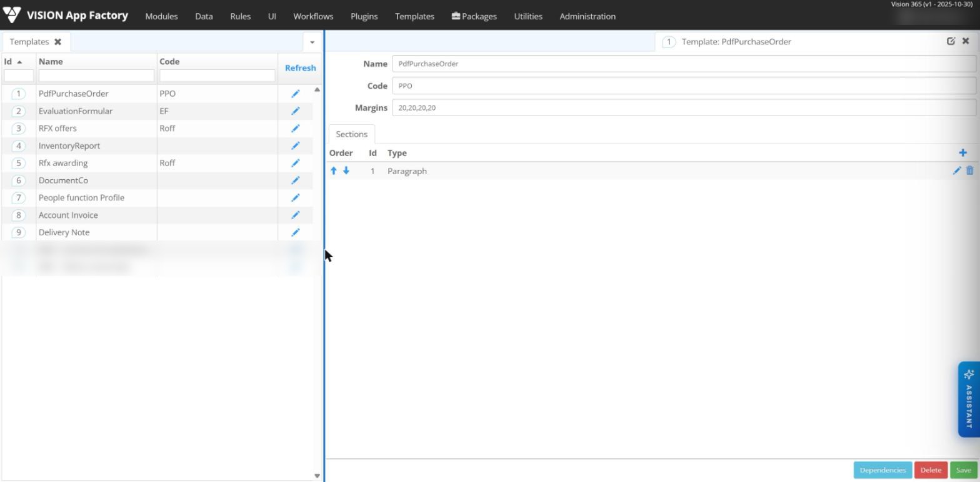Open the Rules menu
The width and height of the screenshot is (980, 482).
click(241, 16)
